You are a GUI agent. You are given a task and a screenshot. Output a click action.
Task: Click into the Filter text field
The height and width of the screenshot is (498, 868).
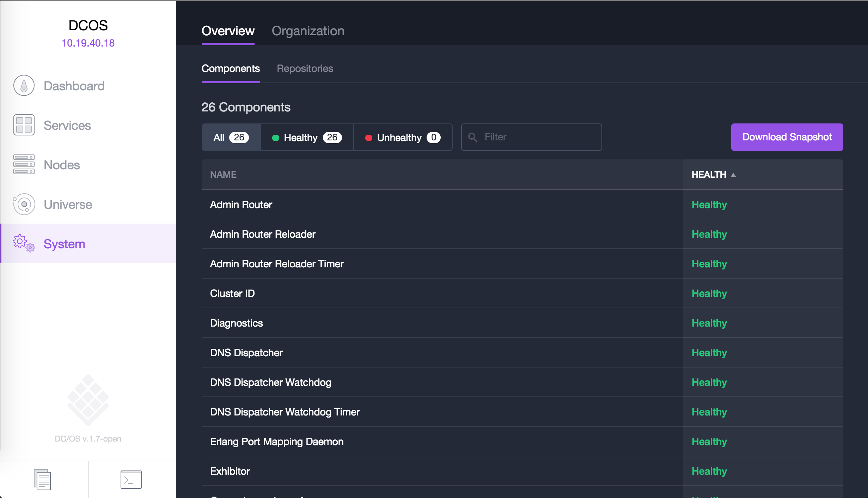[x=539, y=137]
